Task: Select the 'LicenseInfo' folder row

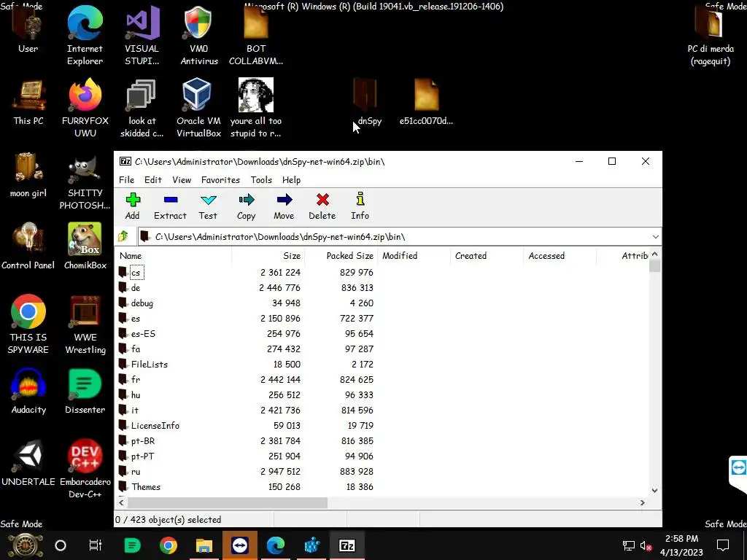Action: 382,426
